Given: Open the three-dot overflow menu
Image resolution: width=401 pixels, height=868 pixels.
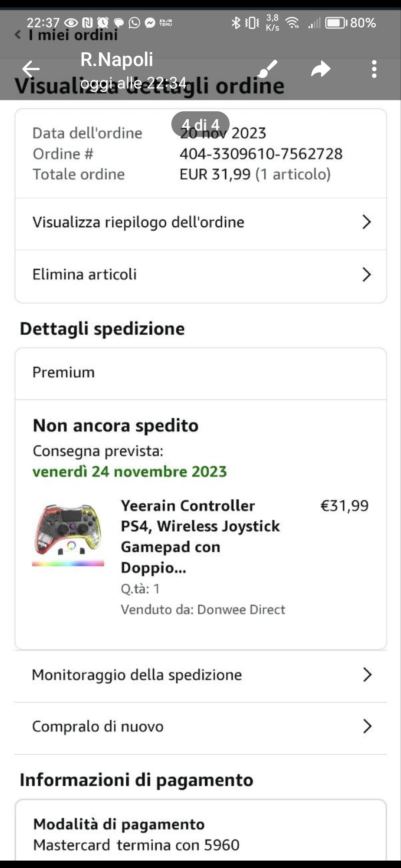Looking at the screenshot, I should tap(374, 69).
